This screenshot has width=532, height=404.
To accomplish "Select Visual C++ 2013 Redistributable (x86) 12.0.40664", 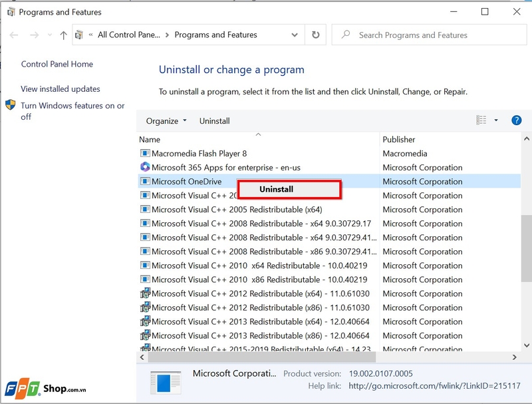I will (x=329, y=335).
